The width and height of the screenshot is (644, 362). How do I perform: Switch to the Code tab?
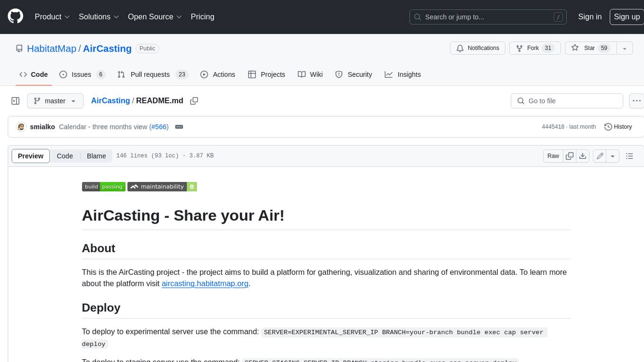[34, 74]
